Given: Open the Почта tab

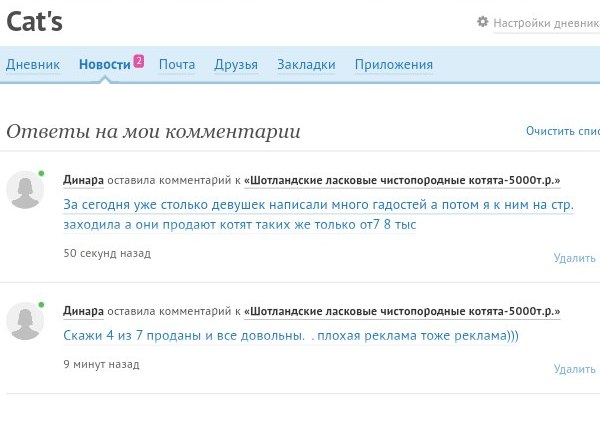Looking at the screenshot, I should pos(177,65).
